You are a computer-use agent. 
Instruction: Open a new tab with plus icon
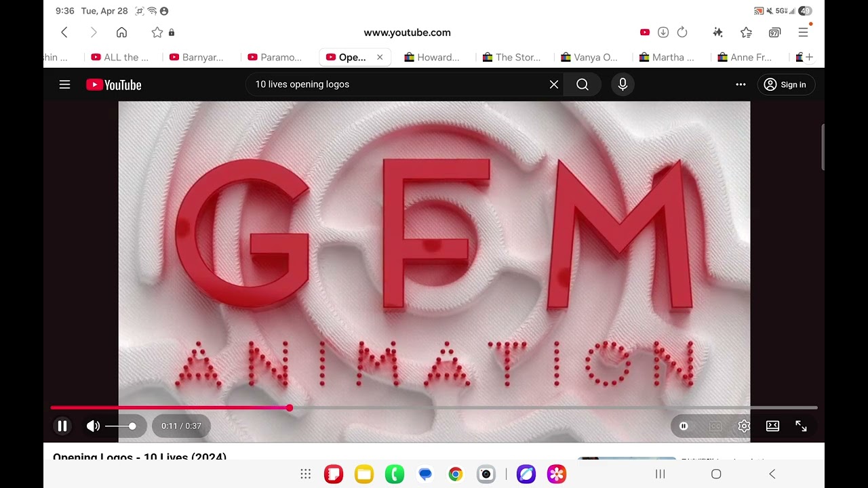click(809, 57)
